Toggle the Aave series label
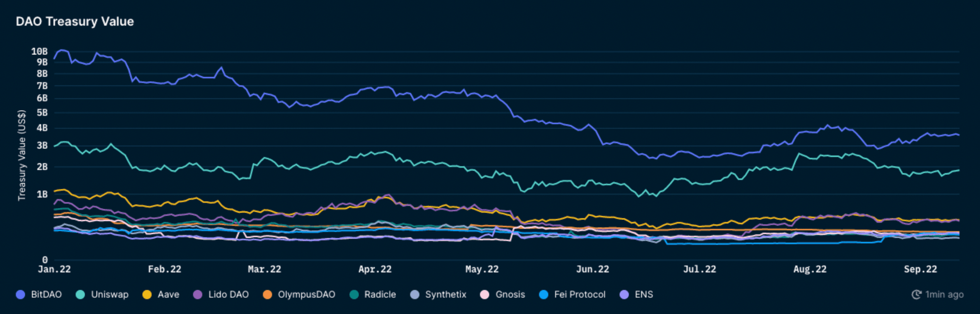The image size is (980, 314). point(168,295)
